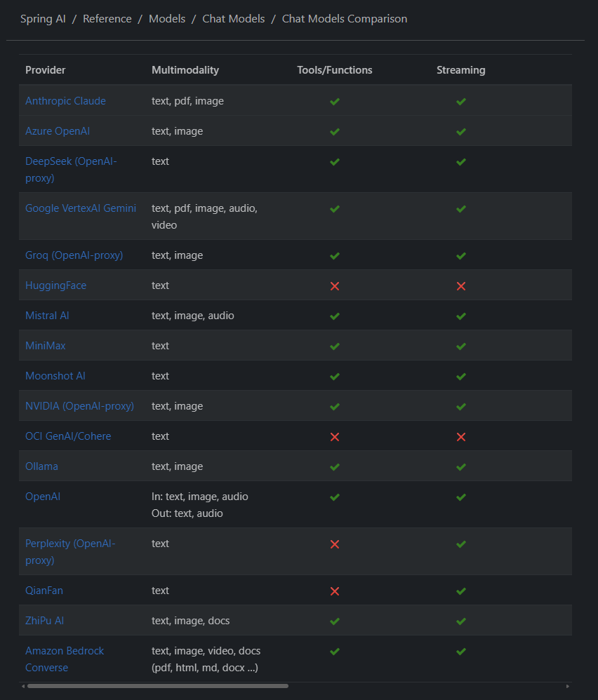Image resolution: width=598 pixels, height=700 pixels.
Task: Click the scrollbar right arrow
Action: (x=568, y=686)
